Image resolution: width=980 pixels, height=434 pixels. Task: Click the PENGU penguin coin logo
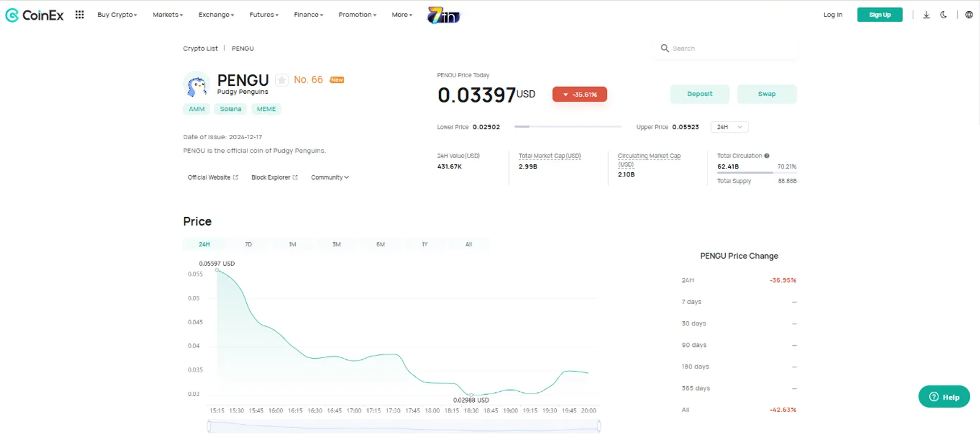tap(197, 85)
